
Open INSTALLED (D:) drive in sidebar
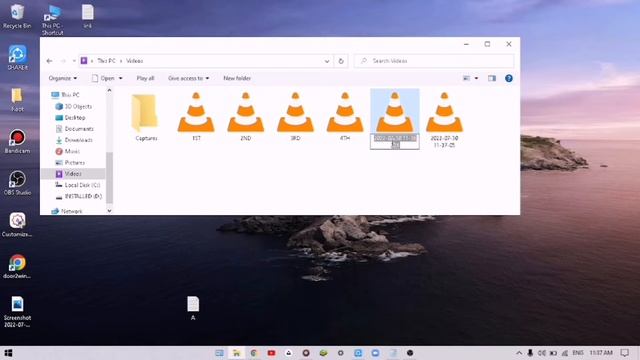click(x=83, y=196)
